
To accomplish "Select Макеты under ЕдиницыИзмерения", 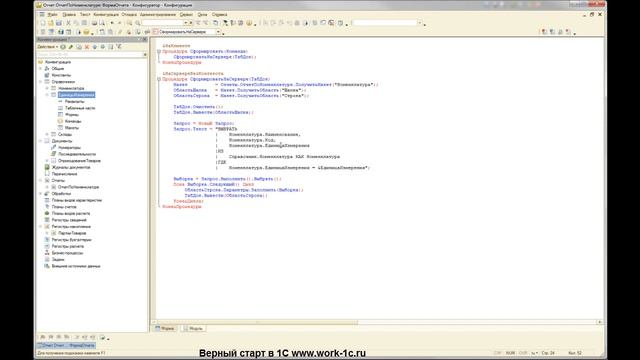I will pos(72,128).
